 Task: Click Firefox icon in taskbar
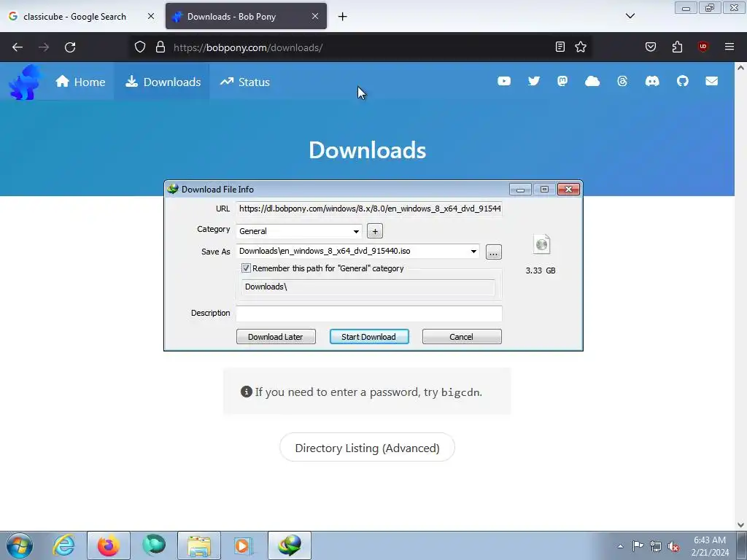pyautogui.click(x=109, y=545)
